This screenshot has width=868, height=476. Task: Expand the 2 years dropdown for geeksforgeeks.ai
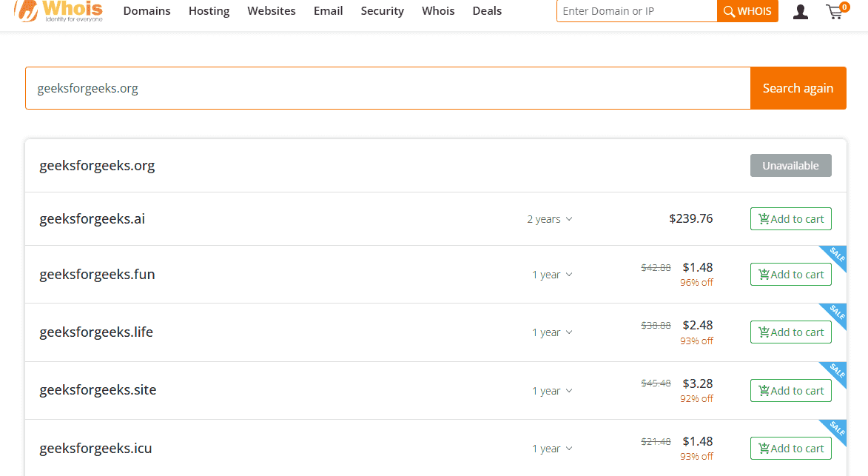pyautogui.click(x=550, y=219)
